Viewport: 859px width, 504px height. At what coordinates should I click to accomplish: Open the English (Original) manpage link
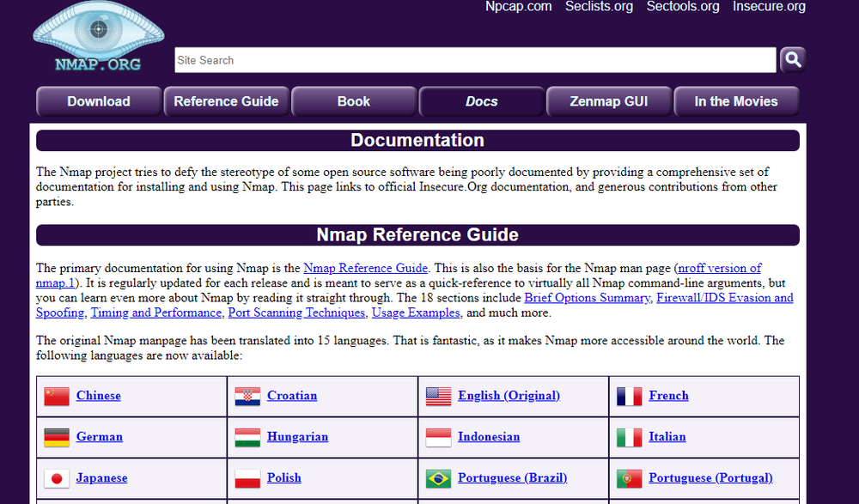click(x=509, y=396)
